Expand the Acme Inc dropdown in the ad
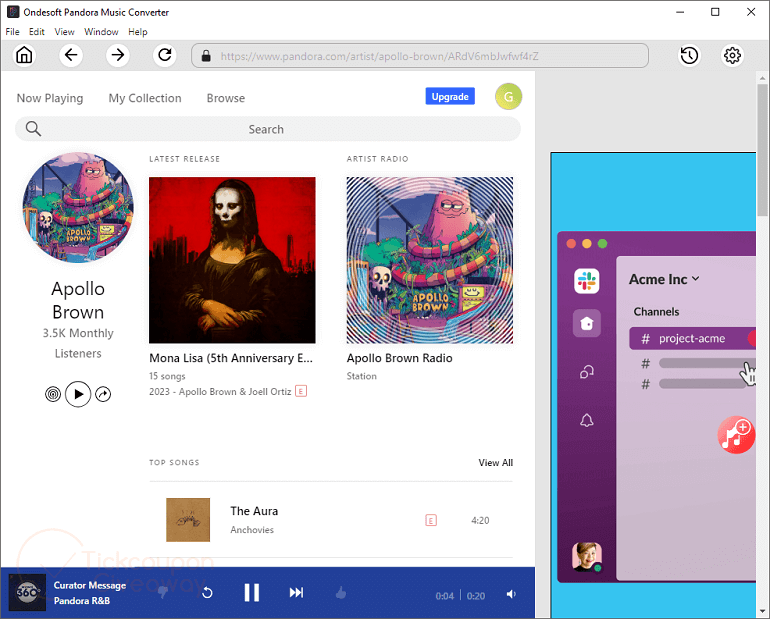The height and width of the screenshot is (619, 770). tap(695, 278)
